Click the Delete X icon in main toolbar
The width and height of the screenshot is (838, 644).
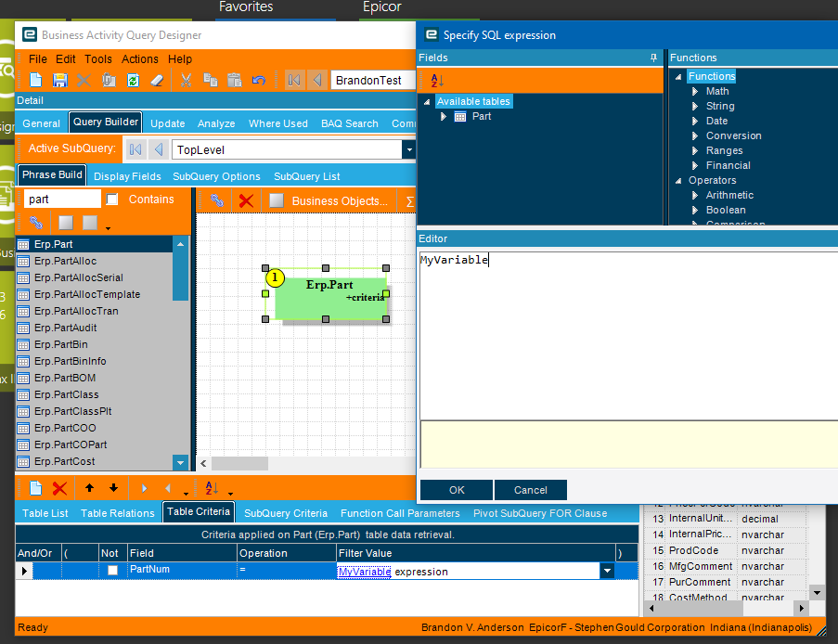pyautogui.click(x=84, y=80)
